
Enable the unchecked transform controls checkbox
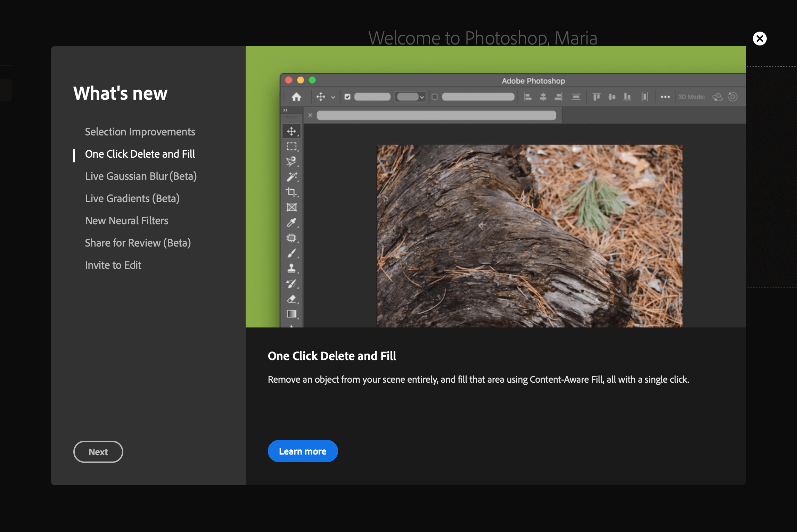(x=434, y=97)
